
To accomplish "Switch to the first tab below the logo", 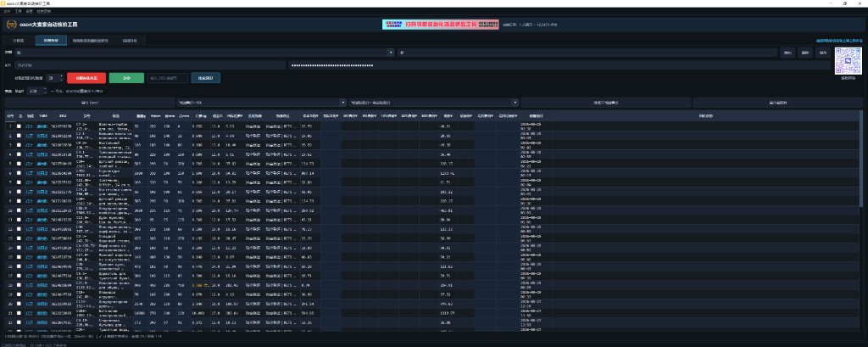I will pos(19,41).
